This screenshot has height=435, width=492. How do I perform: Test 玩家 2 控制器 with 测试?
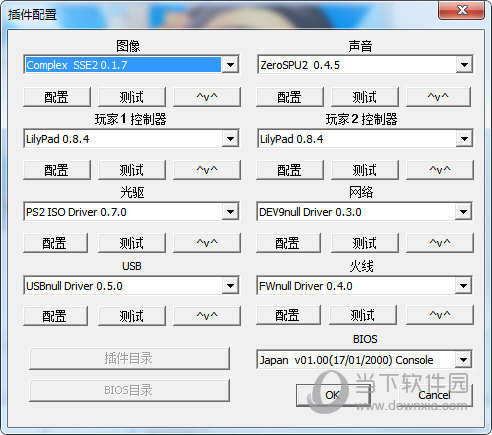(x=365, y=170)
